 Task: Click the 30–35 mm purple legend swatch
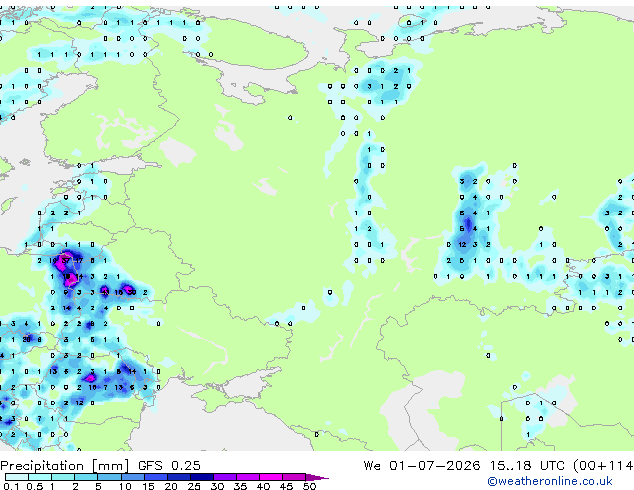click(x=225, y=477)
